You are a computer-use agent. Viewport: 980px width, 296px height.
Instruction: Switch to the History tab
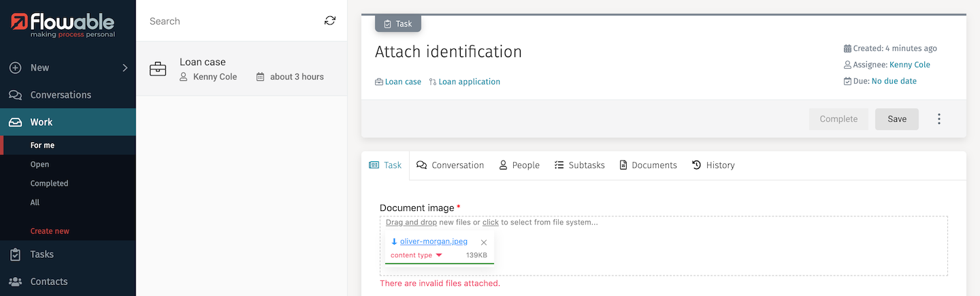(713, 165)
